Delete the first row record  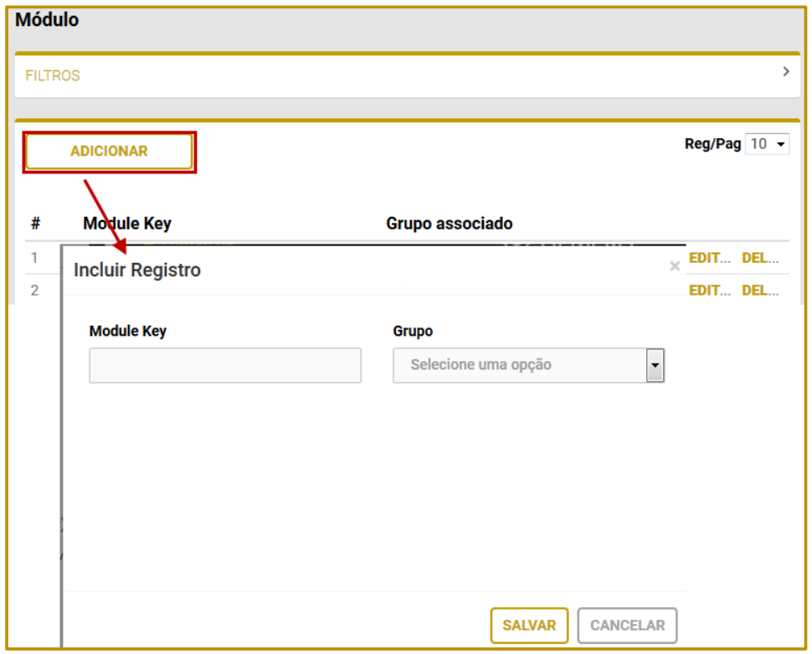click(x=760, y=258)
